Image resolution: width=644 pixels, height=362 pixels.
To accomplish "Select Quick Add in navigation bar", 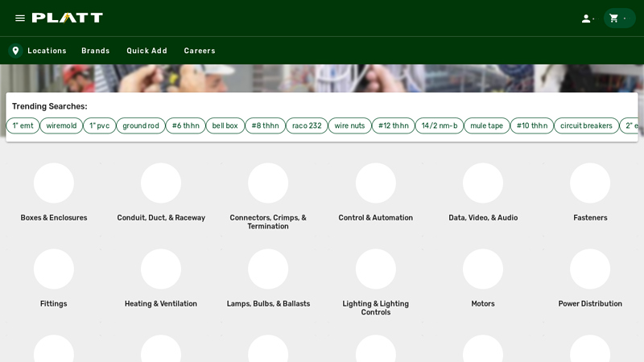I will [x=147, y=51].
